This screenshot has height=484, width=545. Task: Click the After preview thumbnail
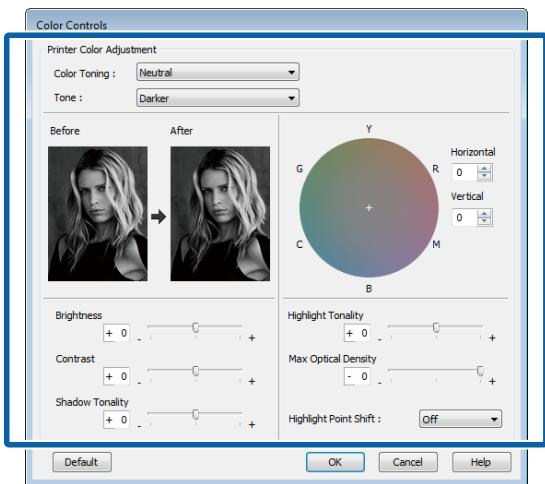[220, 213]
